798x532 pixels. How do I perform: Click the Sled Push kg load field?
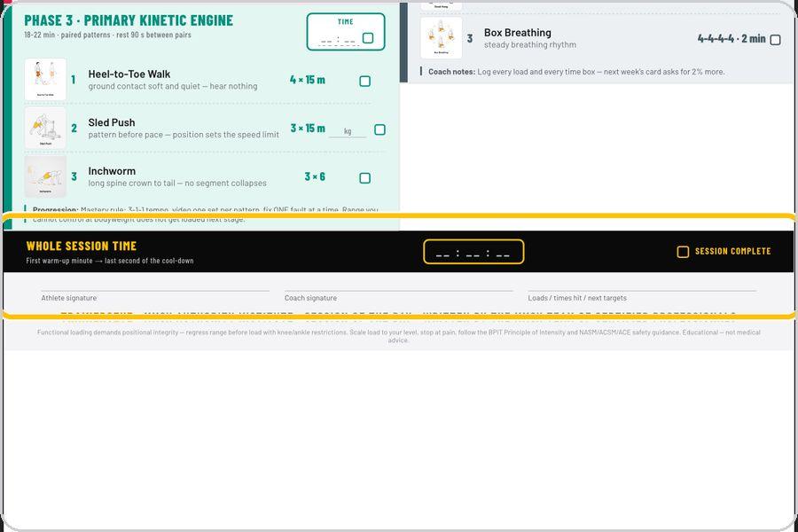click(x=348, y=131)
